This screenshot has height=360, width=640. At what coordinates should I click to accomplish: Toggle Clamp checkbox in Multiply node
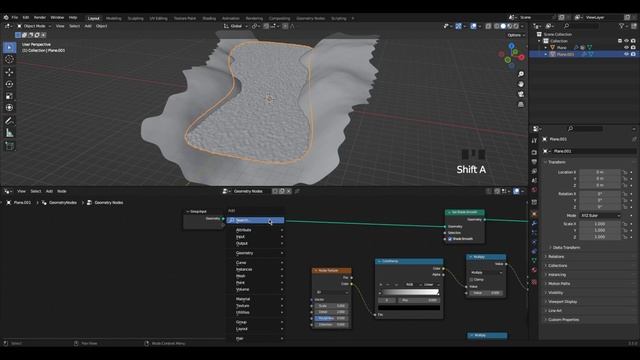(x=471, y=280)
